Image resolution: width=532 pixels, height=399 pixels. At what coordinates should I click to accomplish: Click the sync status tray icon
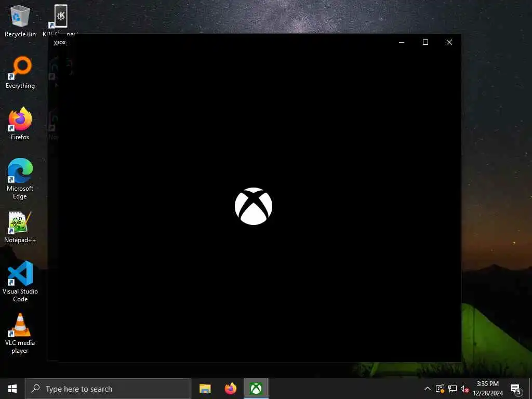[440, 389]
